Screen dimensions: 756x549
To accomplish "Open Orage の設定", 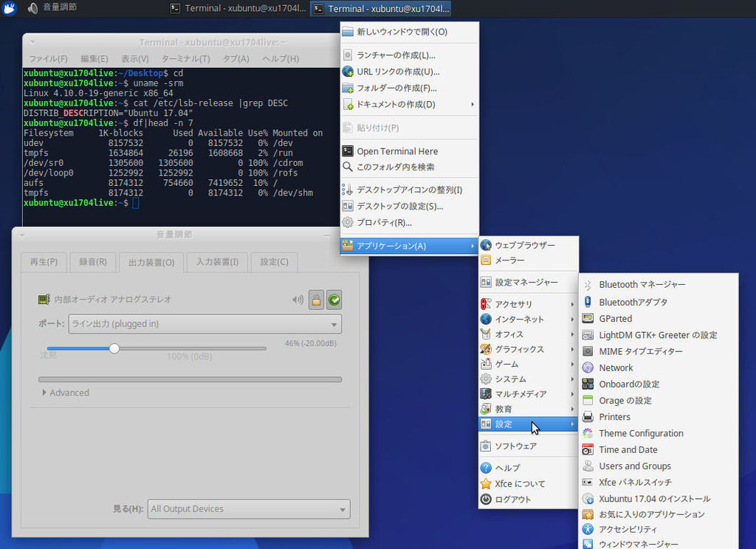I will coord(658,401).
